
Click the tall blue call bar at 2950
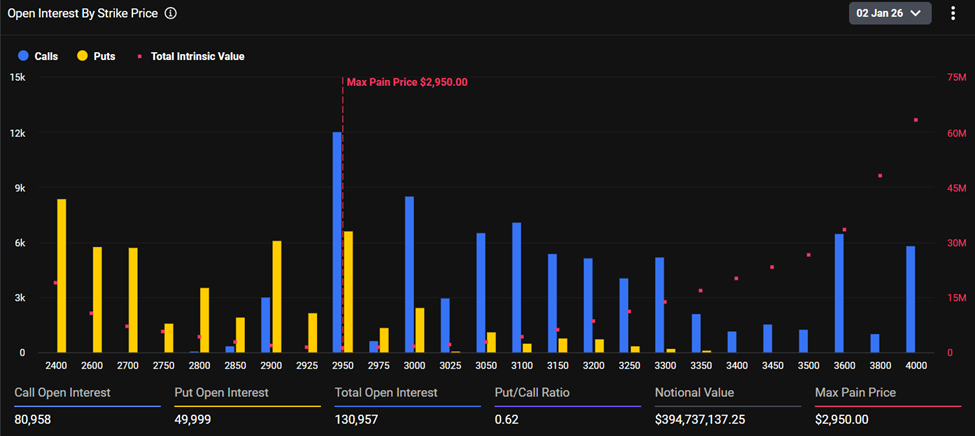(x=338, y=242)
